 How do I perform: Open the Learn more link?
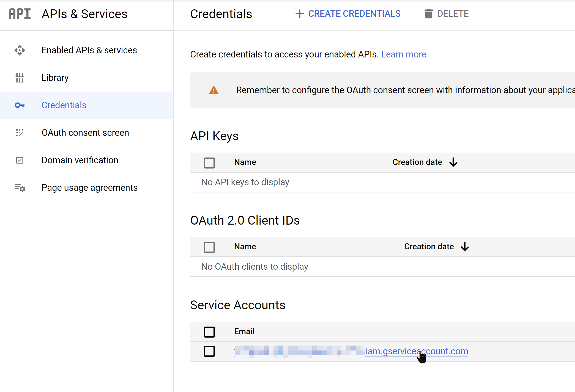pyautogui.click(x=404, y=54)
